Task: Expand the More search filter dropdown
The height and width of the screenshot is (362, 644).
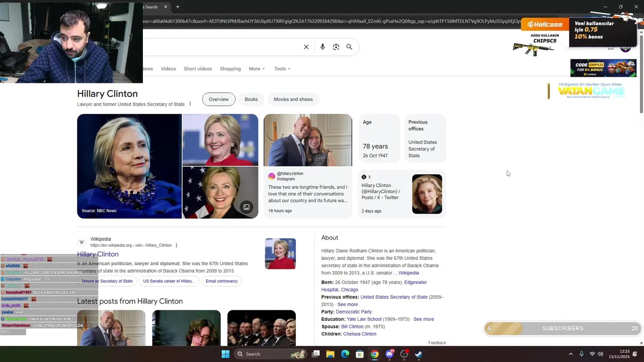Action: (257, 69)
